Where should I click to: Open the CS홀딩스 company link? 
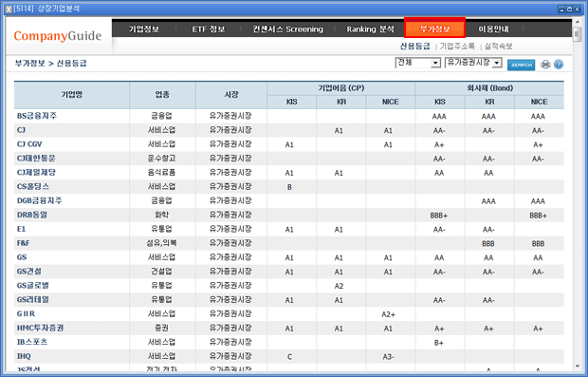point(33,187)
